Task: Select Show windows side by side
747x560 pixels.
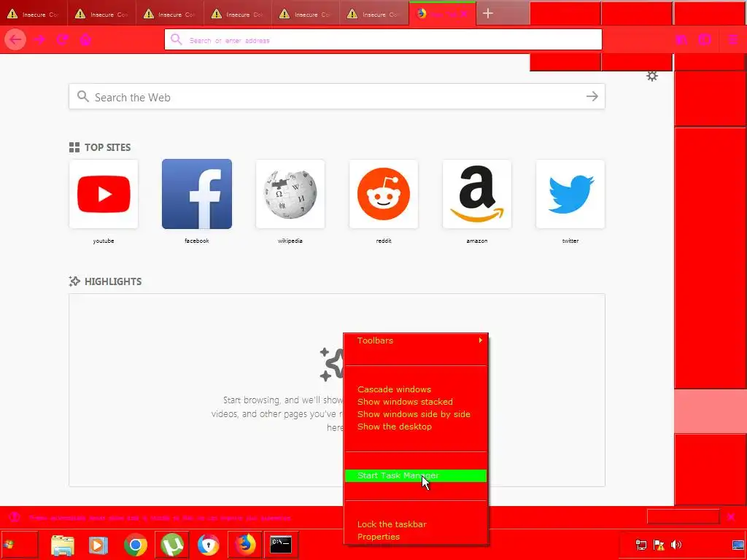Action: click(415, 414)
